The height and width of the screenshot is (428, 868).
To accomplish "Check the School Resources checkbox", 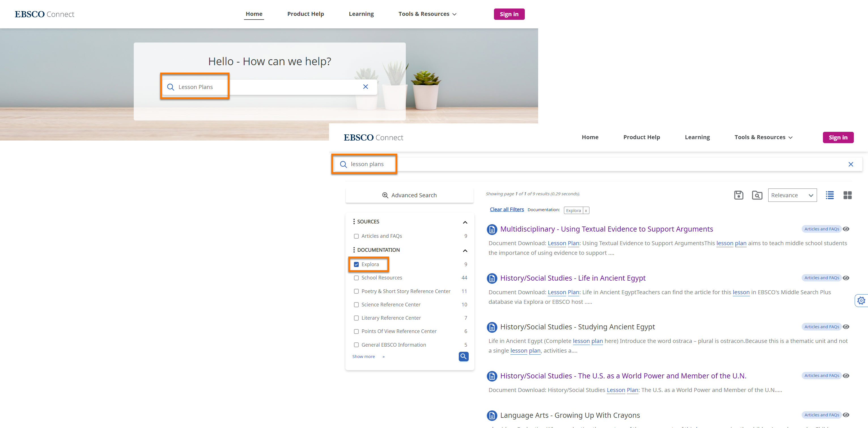I will pos(356,278).
